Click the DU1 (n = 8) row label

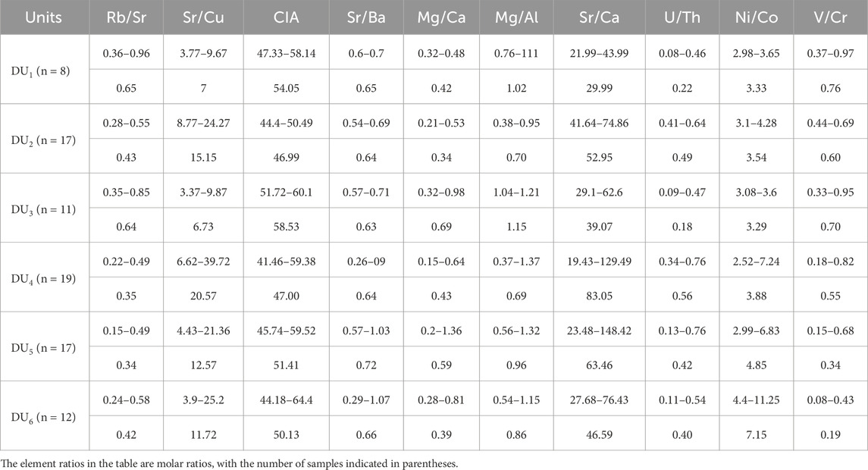coord(40,71)
